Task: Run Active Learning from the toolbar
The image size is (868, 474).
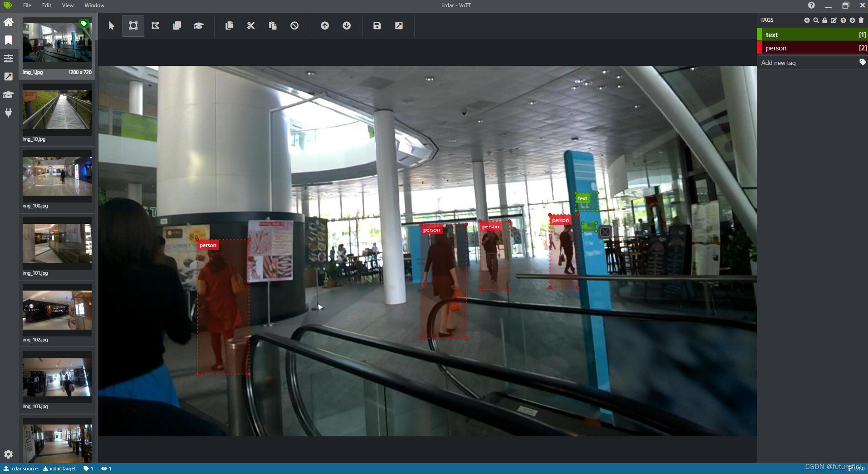Action: tap(199, 26)
